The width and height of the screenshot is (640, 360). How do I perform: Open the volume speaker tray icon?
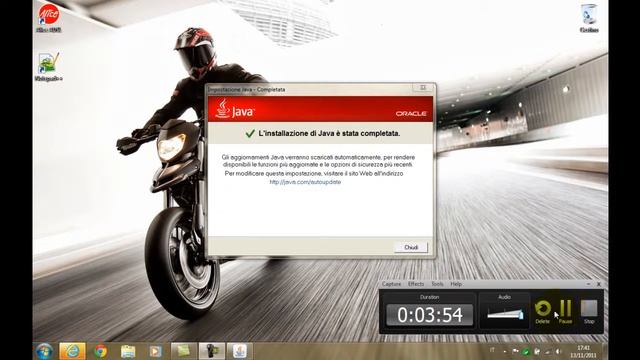(558, 351)
